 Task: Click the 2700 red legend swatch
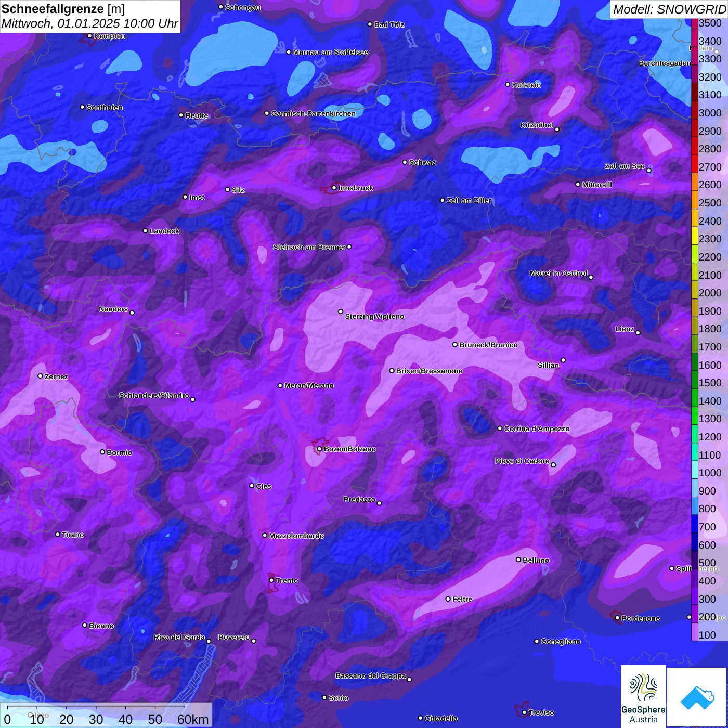click(x=695, y=164)
